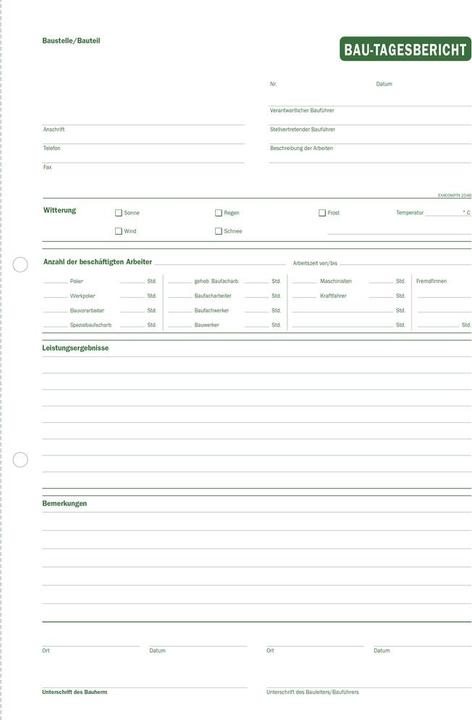
Task: Click the Baufachwerker row label
Action: tap(212, 310)
